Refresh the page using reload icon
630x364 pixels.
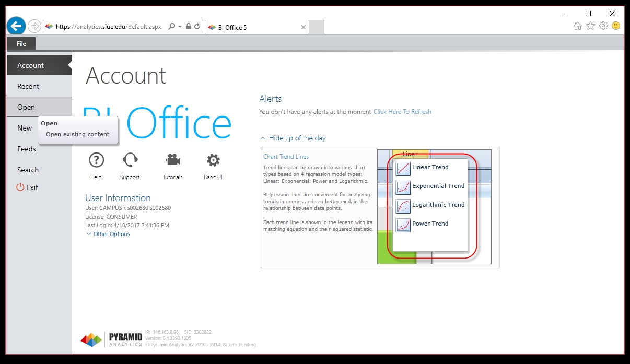[197, 26]
